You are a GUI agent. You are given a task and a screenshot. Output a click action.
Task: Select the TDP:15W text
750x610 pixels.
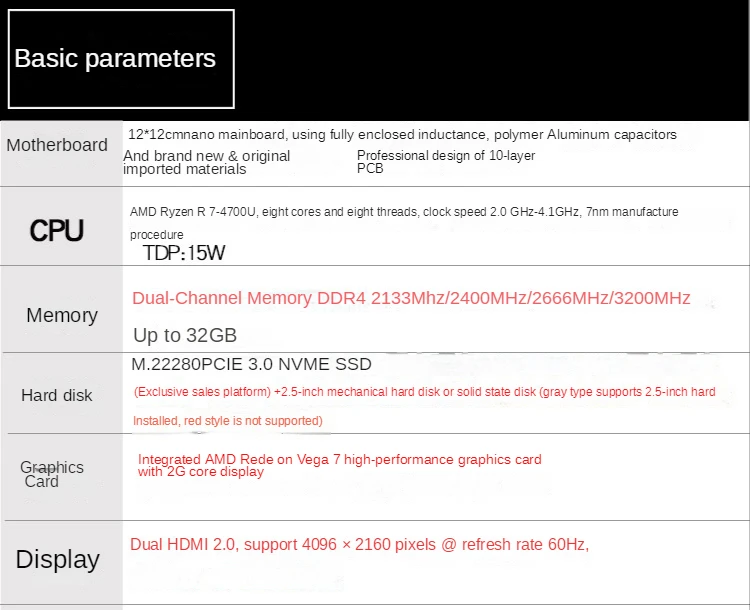pos(184,253)
